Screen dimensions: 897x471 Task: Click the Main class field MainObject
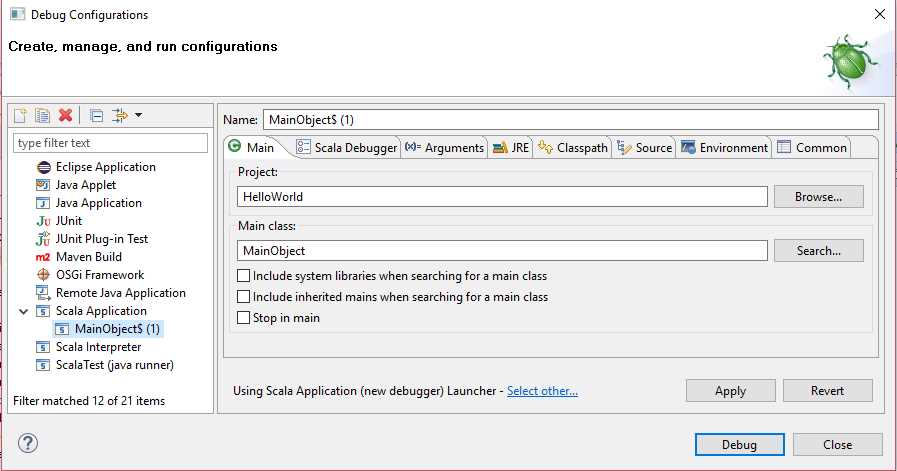click(x=502, y=251)
